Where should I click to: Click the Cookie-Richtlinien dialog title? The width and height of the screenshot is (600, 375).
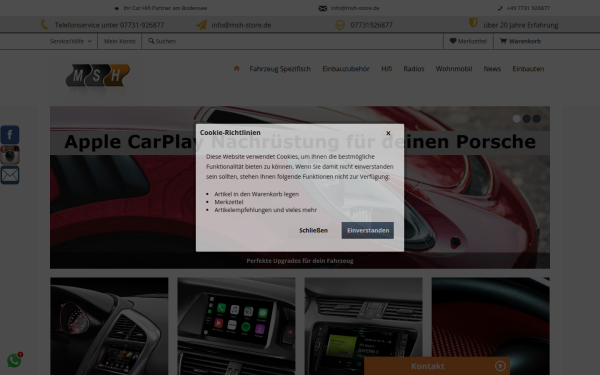[x=230, y=132]
